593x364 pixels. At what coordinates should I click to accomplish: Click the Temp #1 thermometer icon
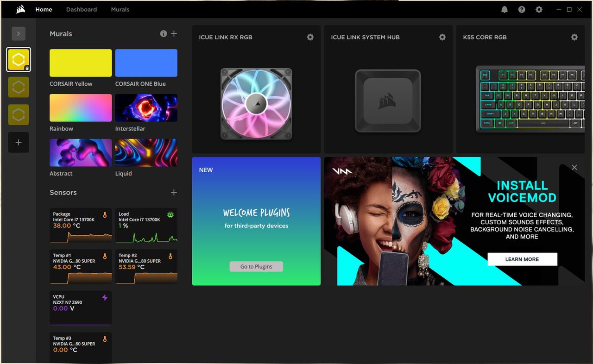tap(105, 256)
